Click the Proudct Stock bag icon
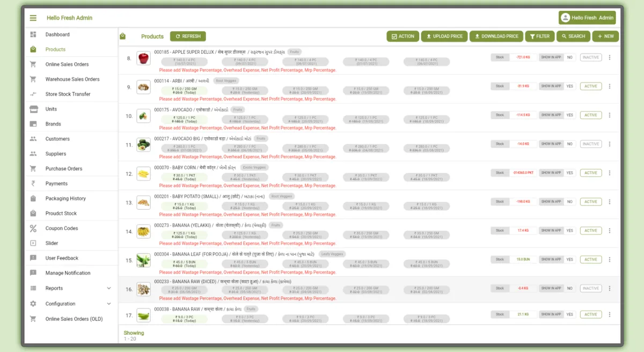Viewport: 644px width, 352px height. [33, 213]
